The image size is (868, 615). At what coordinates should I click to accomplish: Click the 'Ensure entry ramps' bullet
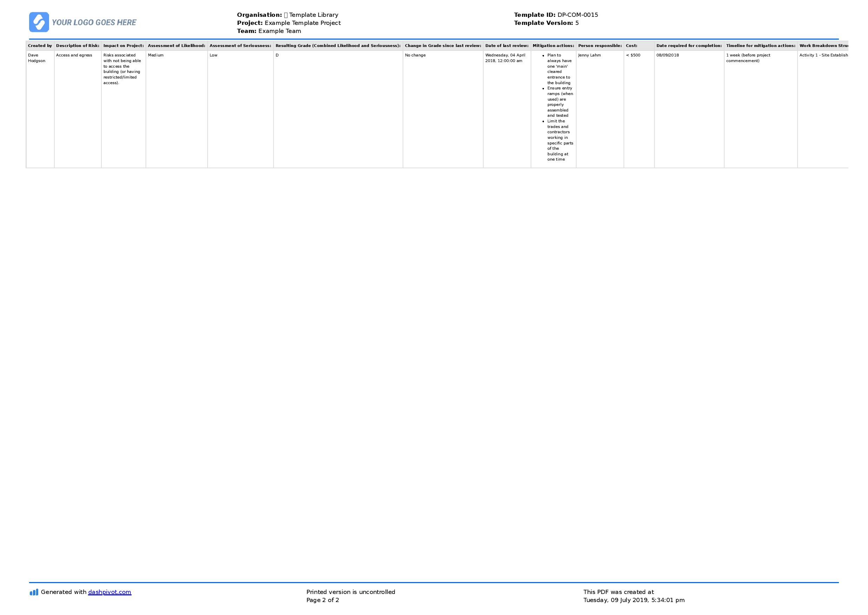[x=560, y=102]
